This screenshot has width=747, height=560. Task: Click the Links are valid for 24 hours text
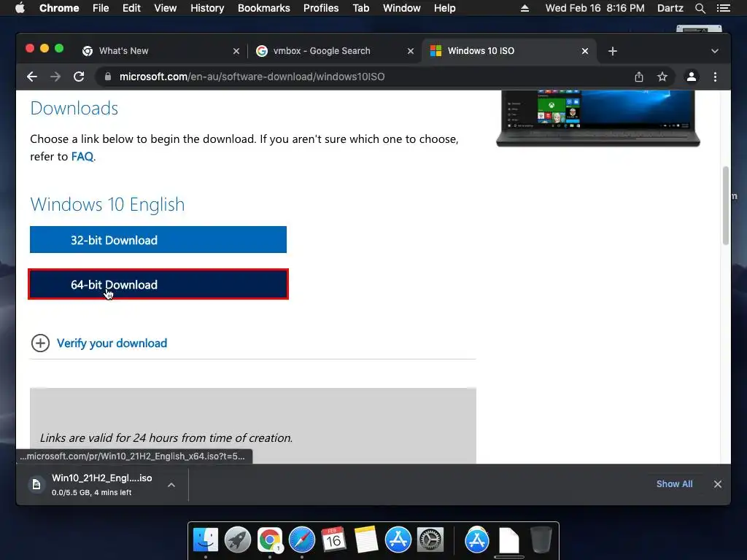(x=166, y=437)
